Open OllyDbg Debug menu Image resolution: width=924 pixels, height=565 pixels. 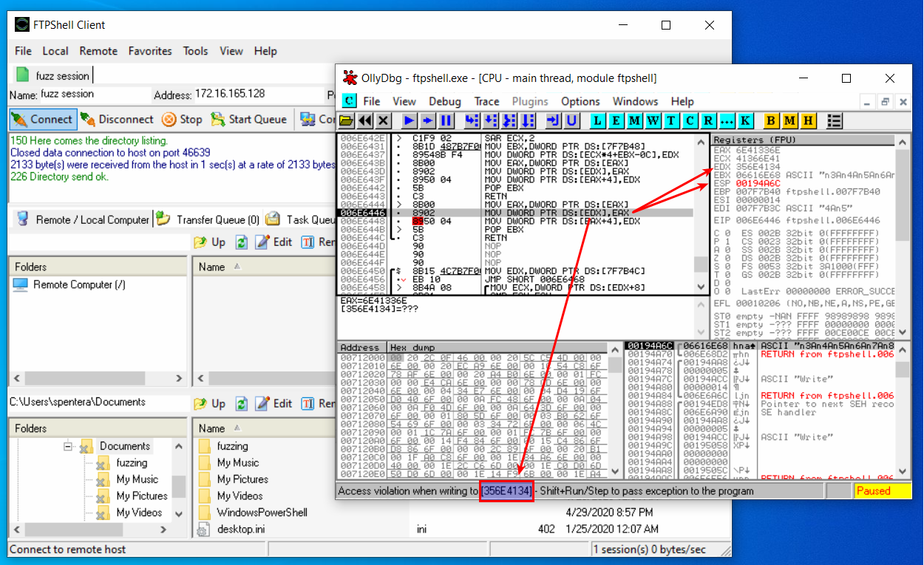445,101
